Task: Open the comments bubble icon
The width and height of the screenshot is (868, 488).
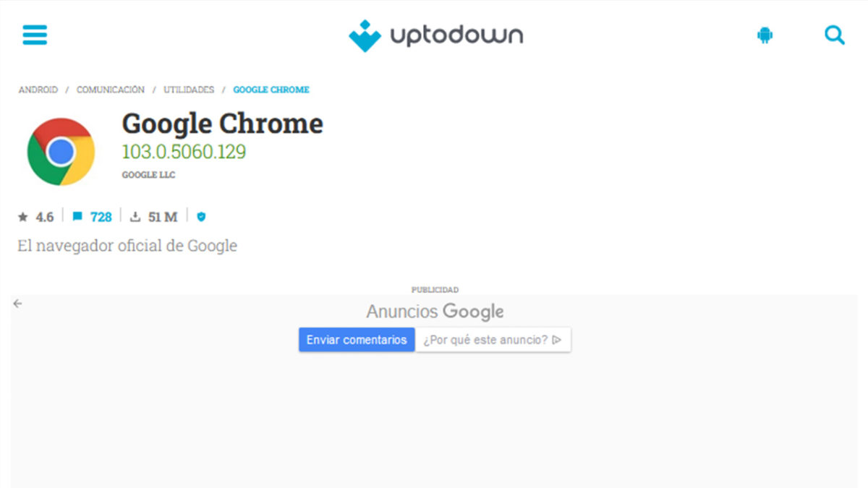Action: coord(77,217)
